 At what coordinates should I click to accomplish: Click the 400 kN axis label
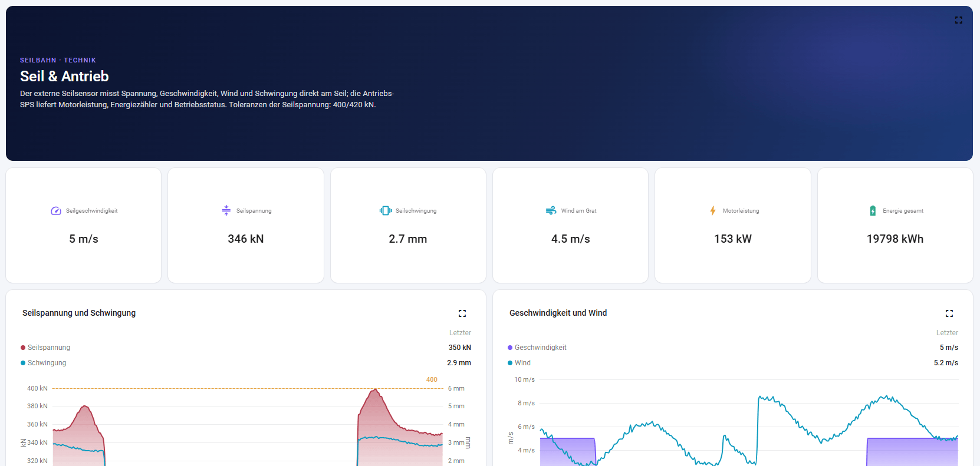[x=37, y=389]
